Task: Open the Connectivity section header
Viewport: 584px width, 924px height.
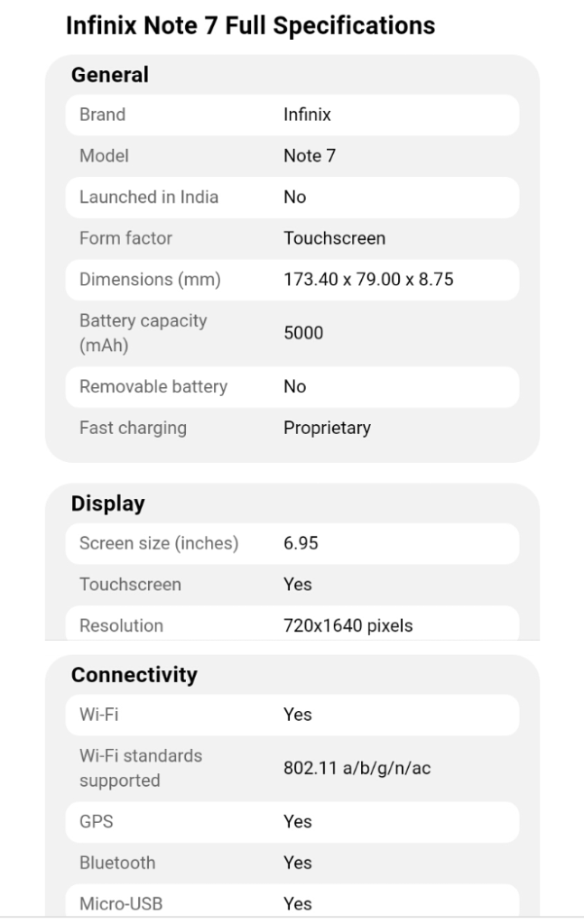Action: tap(134, 674)
